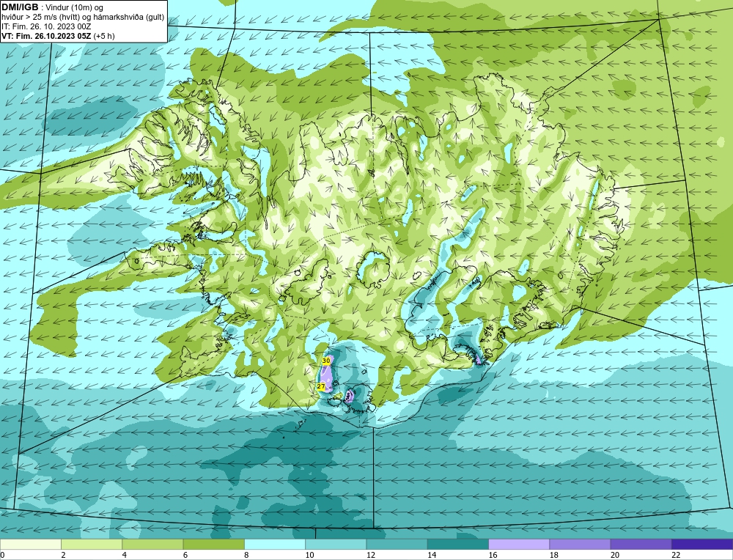Click the 'DMI/IGB' title text
Viewport: 733px width, 560px height.
[20, 7]
